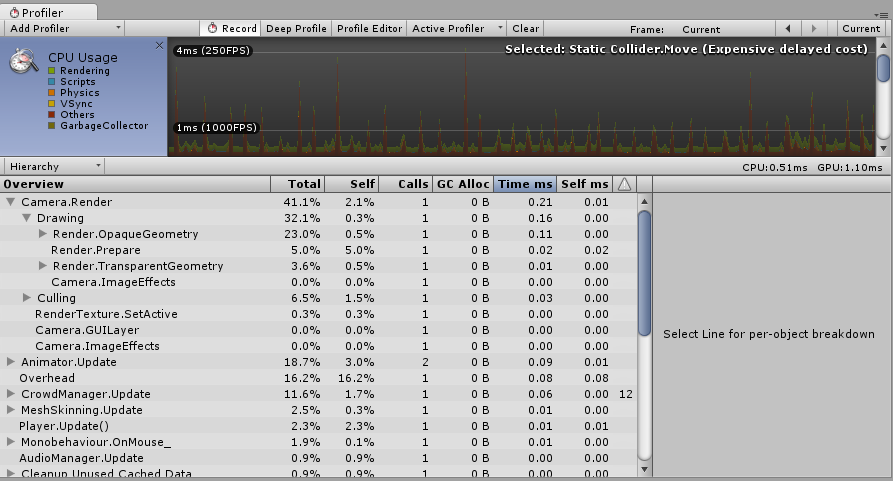Open the Add Profiler dropdown
The height and width of the screenshot is (481, 893).
click(63, 28)
